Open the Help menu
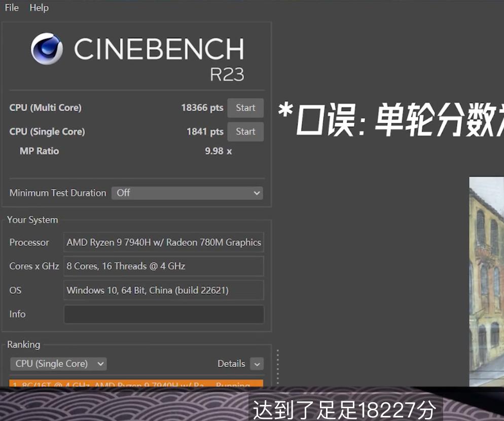The image size is (504, 421). pos(39,7)
